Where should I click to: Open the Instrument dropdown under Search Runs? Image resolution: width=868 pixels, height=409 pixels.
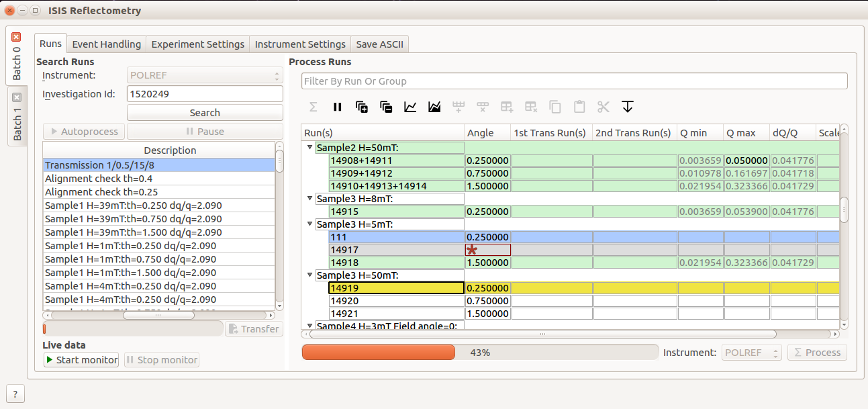pyautogui.click(x=205, y=76)
